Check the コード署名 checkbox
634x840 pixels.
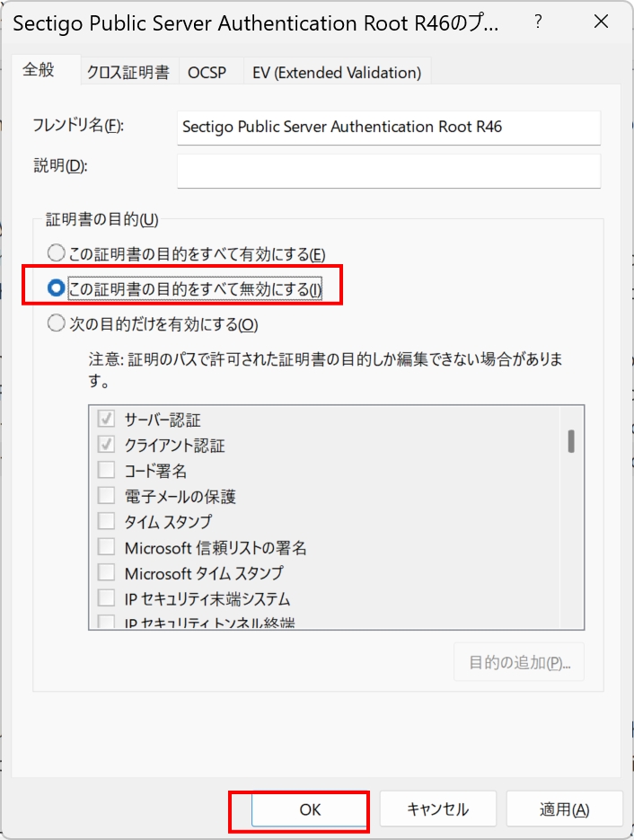coord(106,470)
